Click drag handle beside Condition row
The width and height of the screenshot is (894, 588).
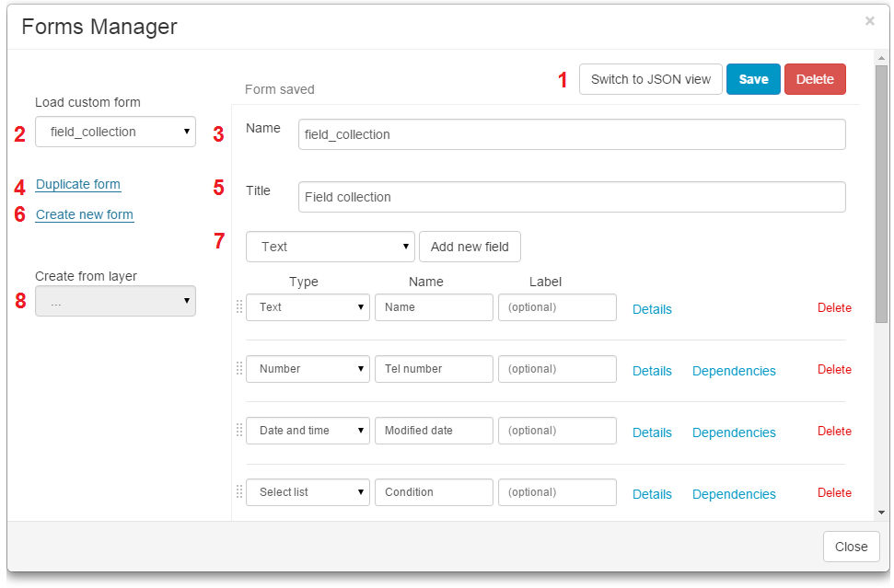coord(239,492)
